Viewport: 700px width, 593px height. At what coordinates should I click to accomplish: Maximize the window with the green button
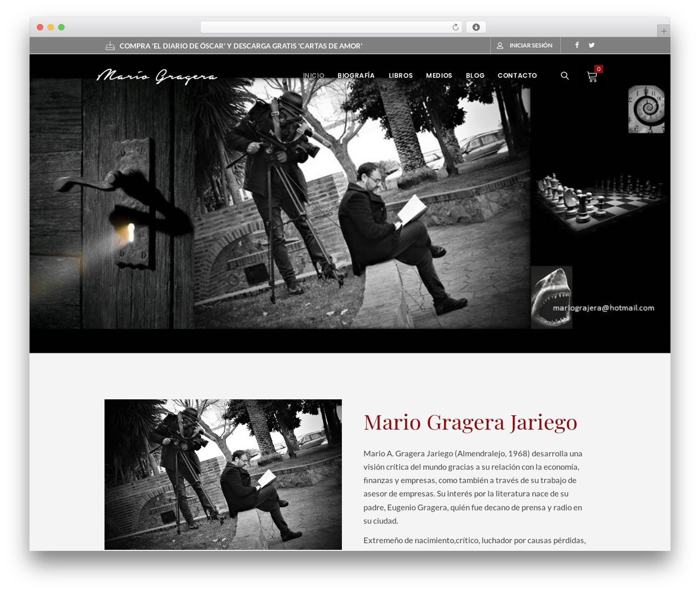click(x=61, y=27)
